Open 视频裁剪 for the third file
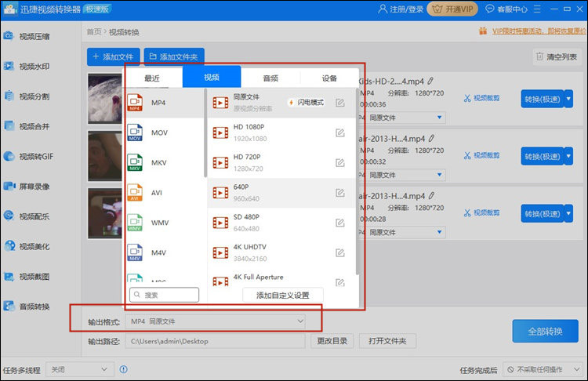Screen dimensions: 588x381 482,213
